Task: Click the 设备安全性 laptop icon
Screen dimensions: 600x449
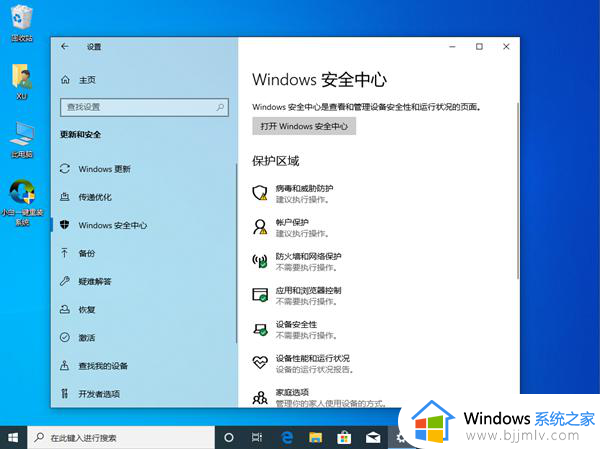Action: [260, 329]
